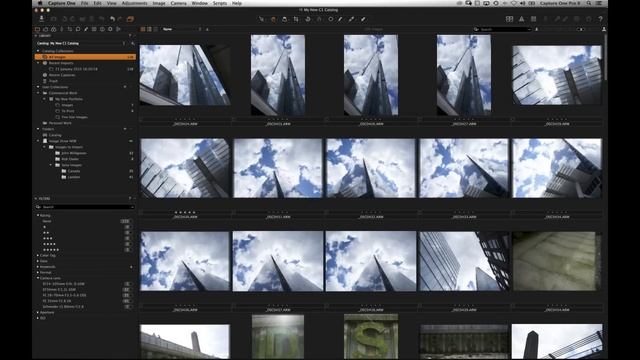Toggle the two-star rating filter
This screenshot has height=360, width=640.
[x=127, y=233]
